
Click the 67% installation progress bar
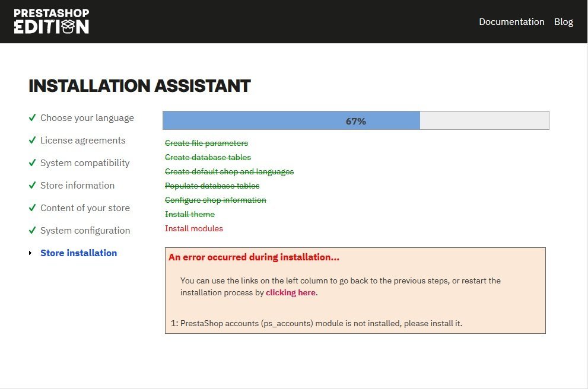tap(356, 120)
